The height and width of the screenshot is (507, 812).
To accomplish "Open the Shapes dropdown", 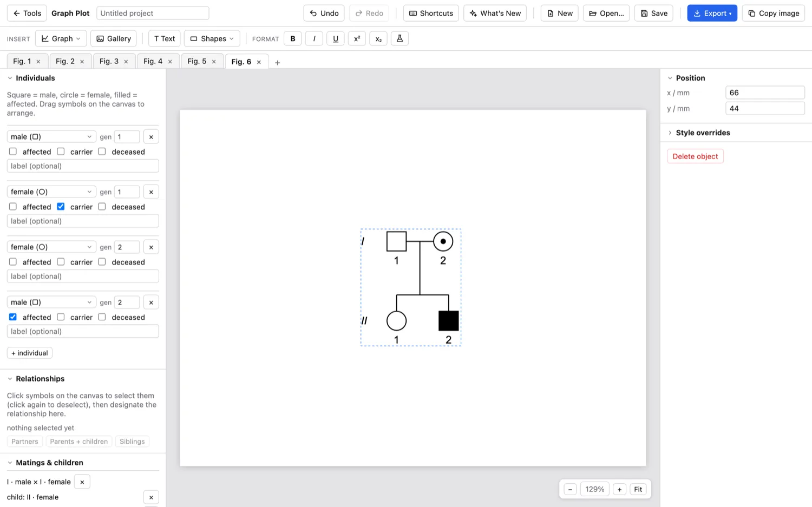I will click(212, 38).
